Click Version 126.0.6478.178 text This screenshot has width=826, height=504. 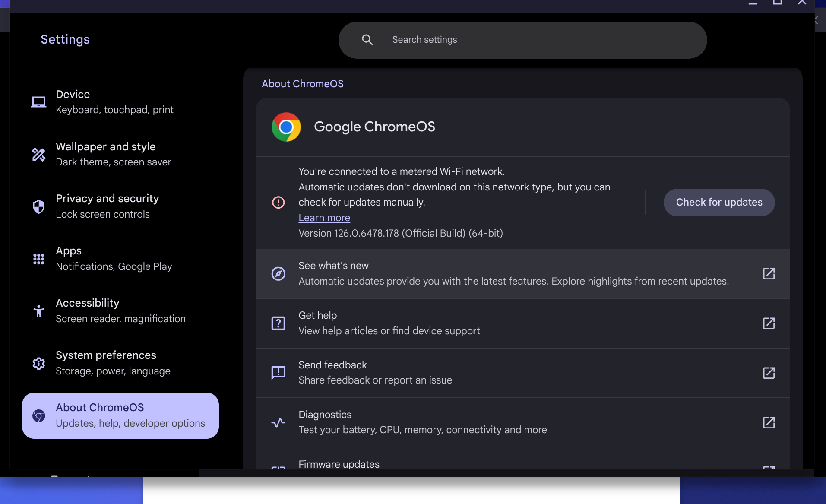pyautogui.click(x=401, y=233)
